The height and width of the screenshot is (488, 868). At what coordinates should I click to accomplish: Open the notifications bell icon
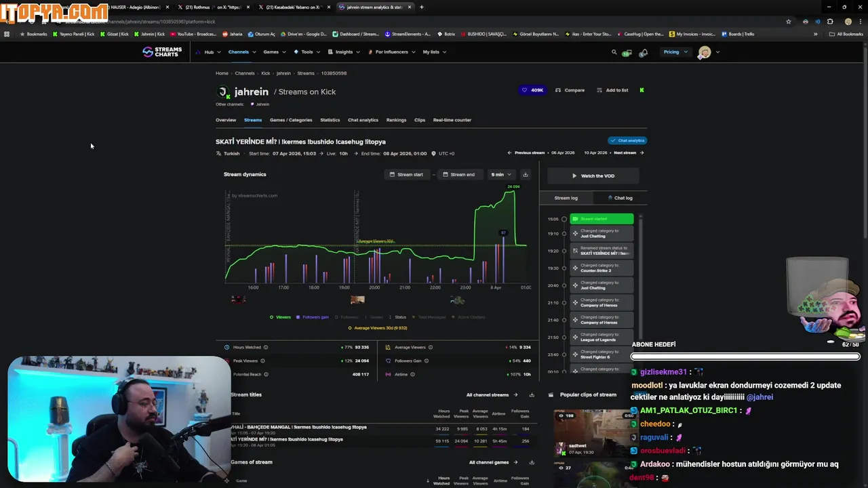[x=643, y=52]
